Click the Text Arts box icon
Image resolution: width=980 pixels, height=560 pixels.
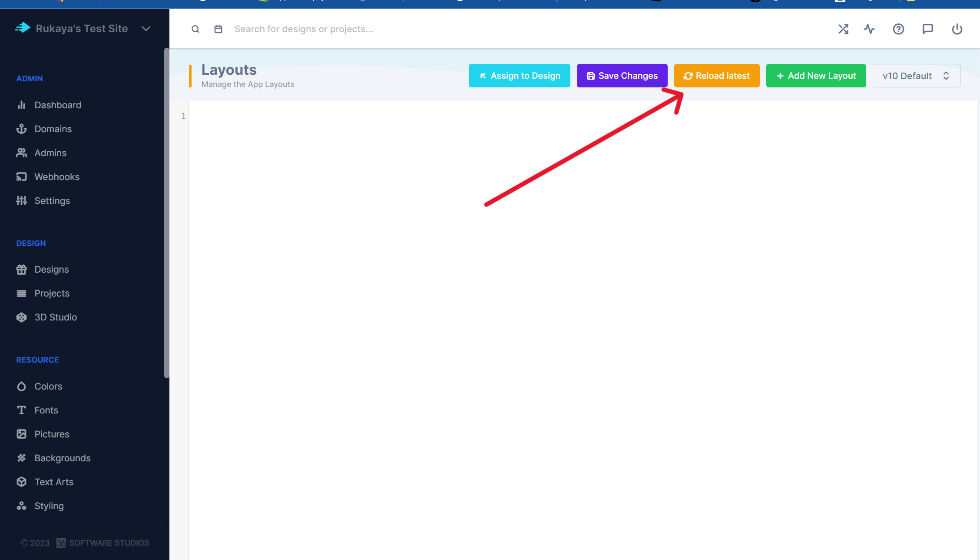tap(21, 482)
